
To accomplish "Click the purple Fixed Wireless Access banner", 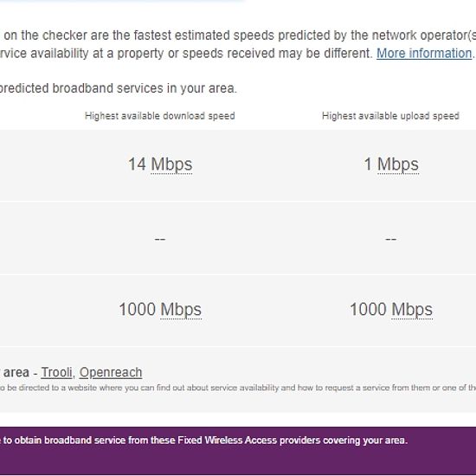I will pyautogui.click(x=238, y=451).
